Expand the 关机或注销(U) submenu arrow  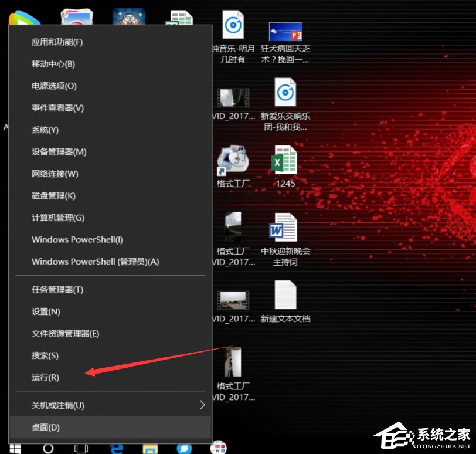(202, 405)
